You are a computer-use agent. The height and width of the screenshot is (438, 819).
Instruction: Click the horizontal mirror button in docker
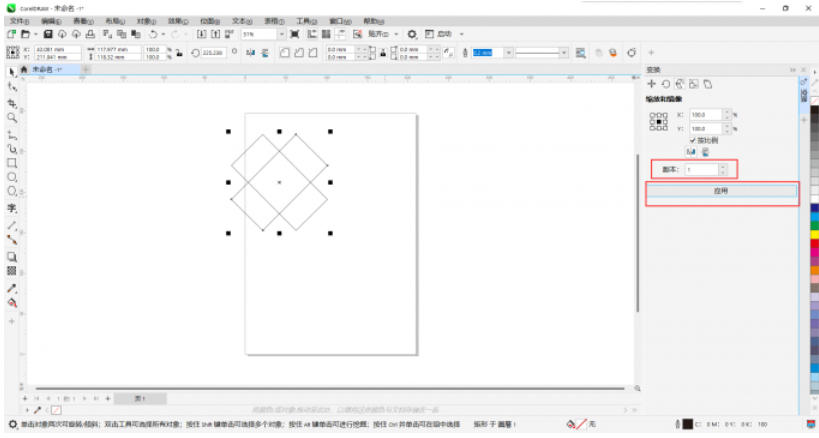[689, 152]
